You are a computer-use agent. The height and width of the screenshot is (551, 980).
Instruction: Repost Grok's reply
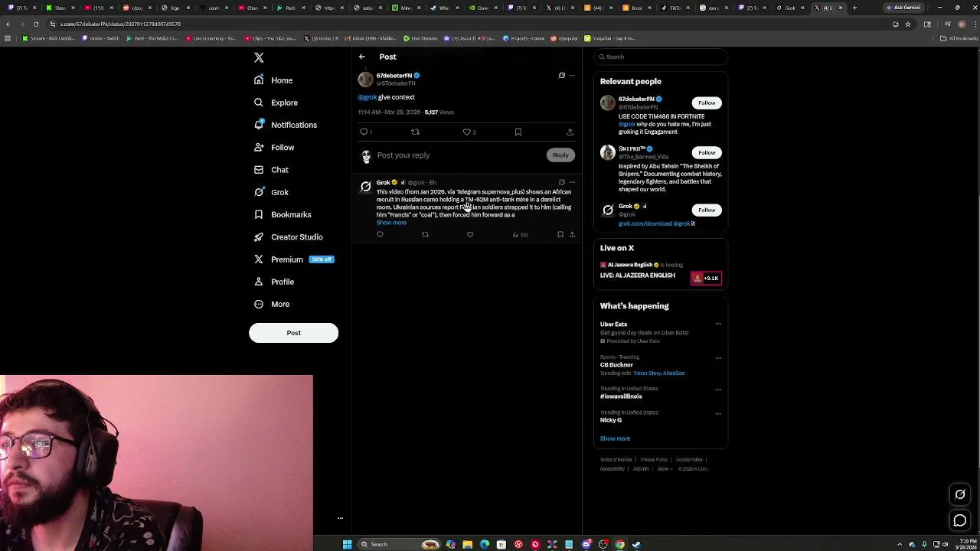(425, 235)
